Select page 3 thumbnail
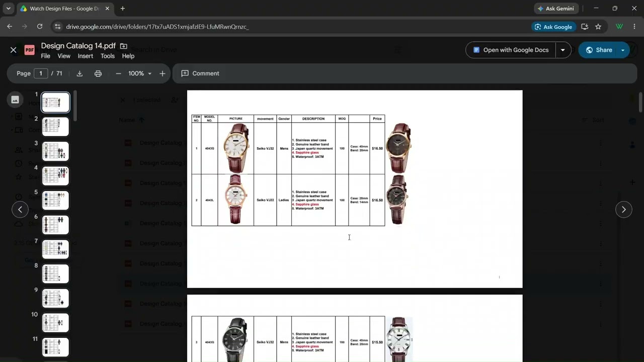The height and width of the screenshot is (362, 644). (x=55, y=151)
